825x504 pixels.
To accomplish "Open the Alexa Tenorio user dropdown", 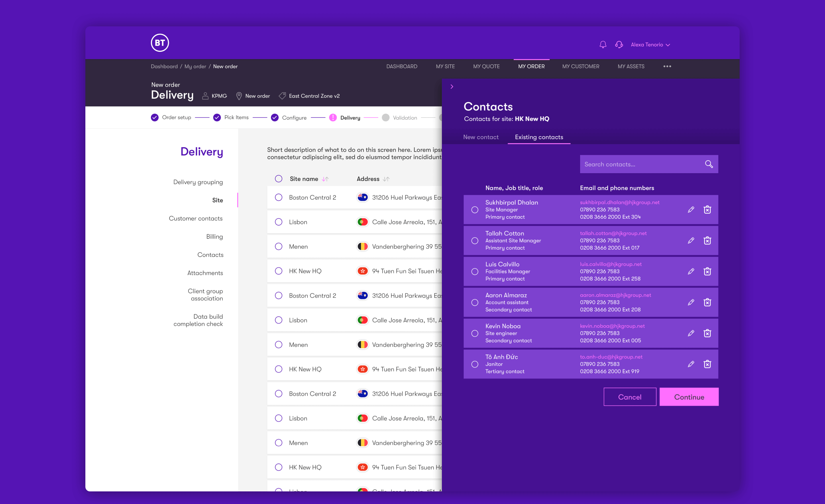I will [x=650, y=45].
